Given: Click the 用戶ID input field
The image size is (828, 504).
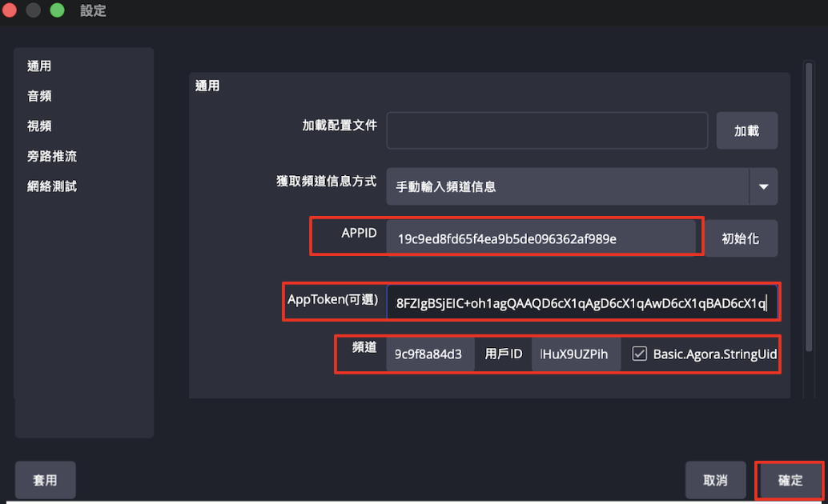Looking at the screenshot, I should coord(576,354).
